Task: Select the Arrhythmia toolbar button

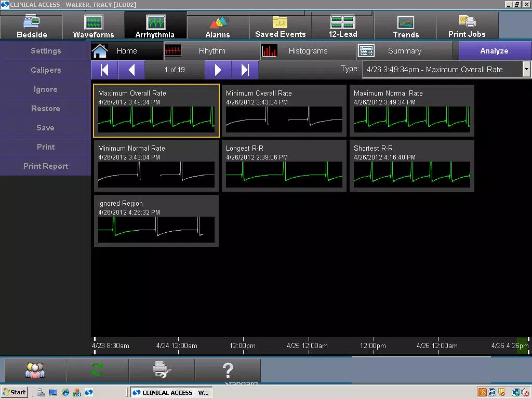Action: click(x=155, y=26)
